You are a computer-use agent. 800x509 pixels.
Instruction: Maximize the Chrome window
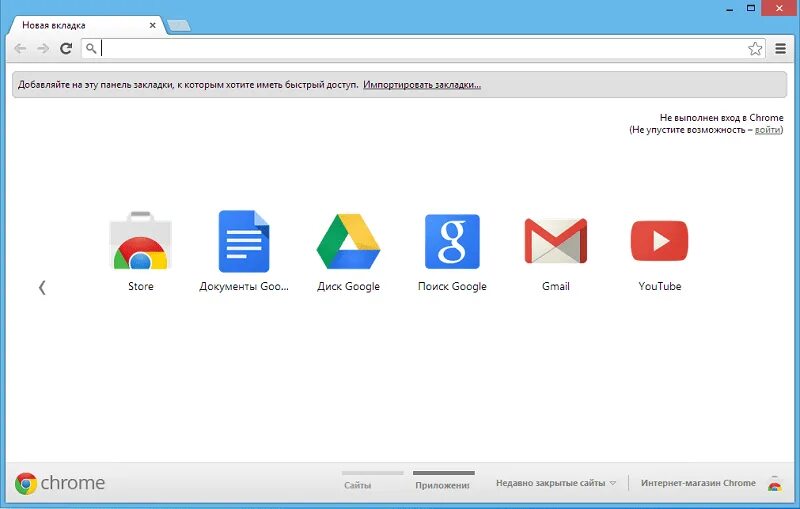click(751, 8)
